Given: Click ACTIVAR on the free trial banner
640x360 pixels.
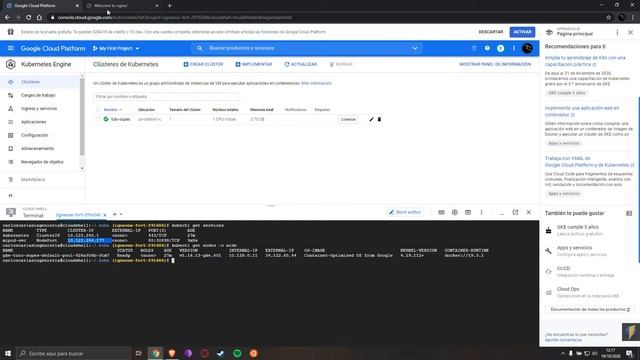Looking at the screenshot, I should [522, 32].
